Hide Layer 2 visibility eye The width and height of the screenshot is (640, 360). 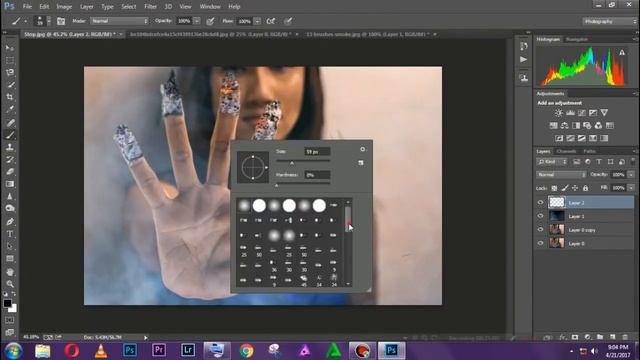pyautogui.click(x=540, y=202)
